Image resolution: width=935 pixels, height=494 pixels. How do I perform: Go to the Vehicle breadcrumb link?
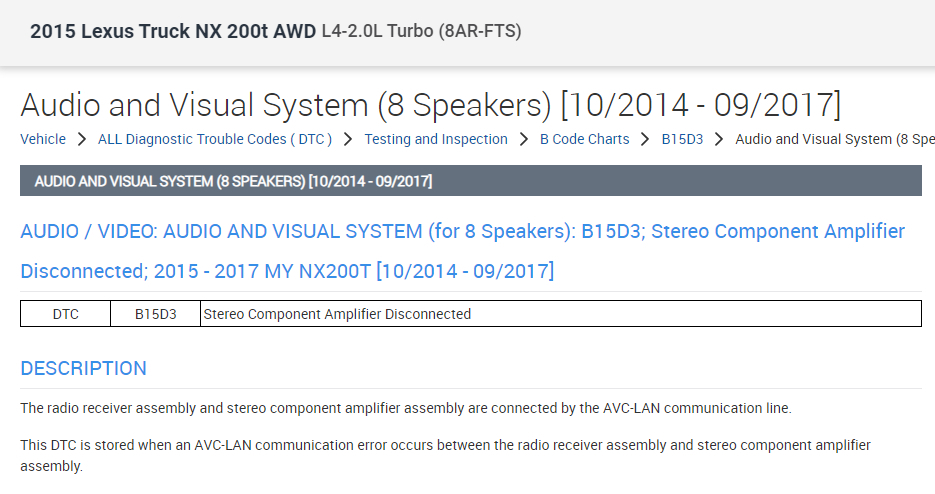(43, 139)
